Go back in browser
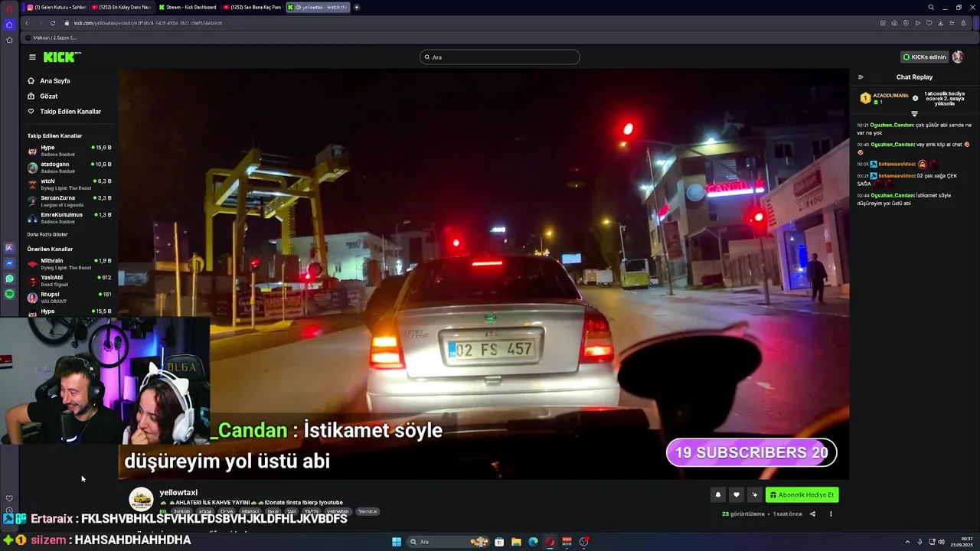This screenshot has width=980, height=551. [27, 23]
